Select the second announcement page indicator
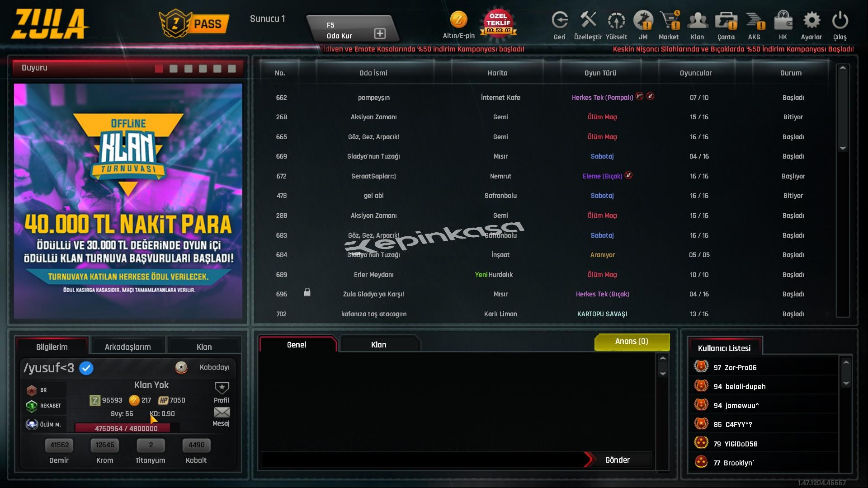 [x=173, y=69]
